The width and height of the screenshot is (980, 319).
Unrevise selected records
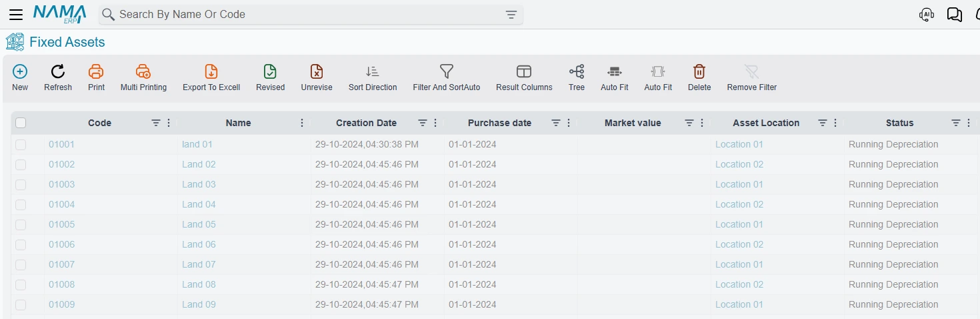click(317, 78)
